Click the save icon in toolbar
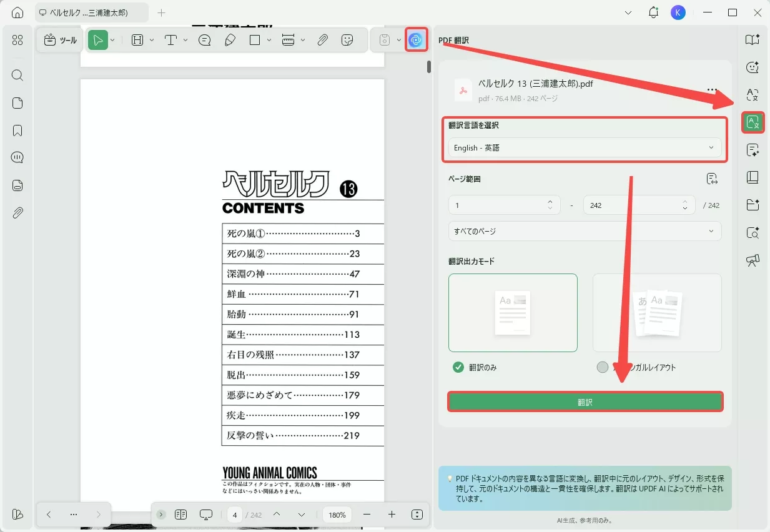Screen dimensions: 770x532 pyautogui.click(x=385, y=41)
